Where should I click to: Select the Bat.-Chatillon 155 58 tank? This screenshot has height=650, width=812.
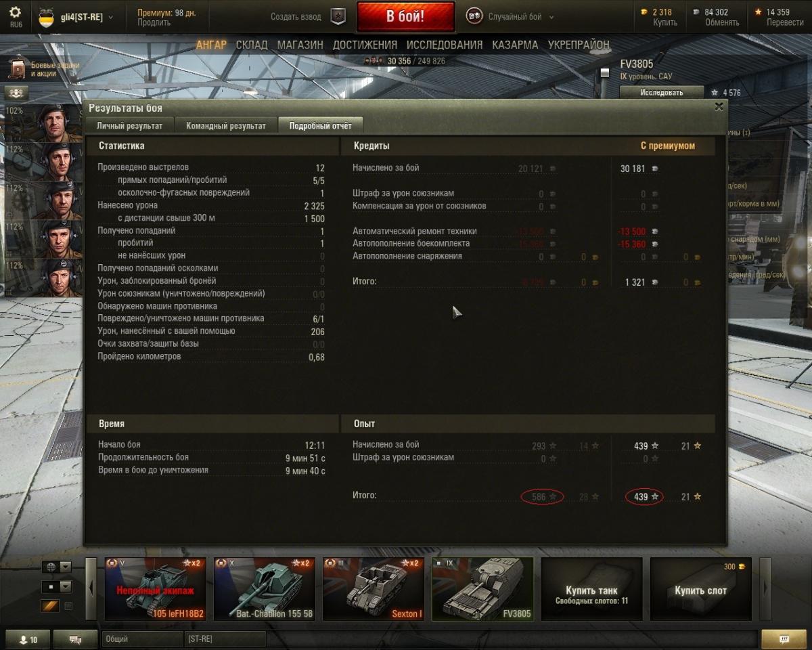(265, 588)
